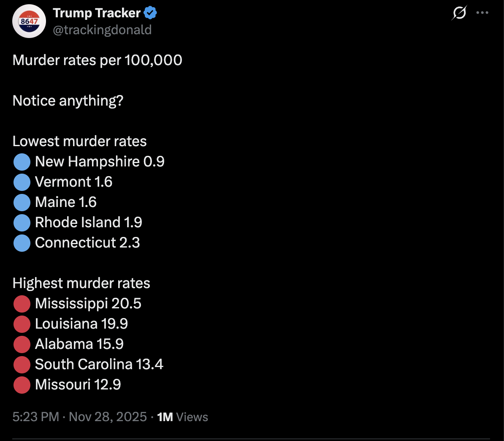Viewport: 504px width, 441px height.
Task: Click the blue verified checkmark badge
Action: (x=150, y=13)
